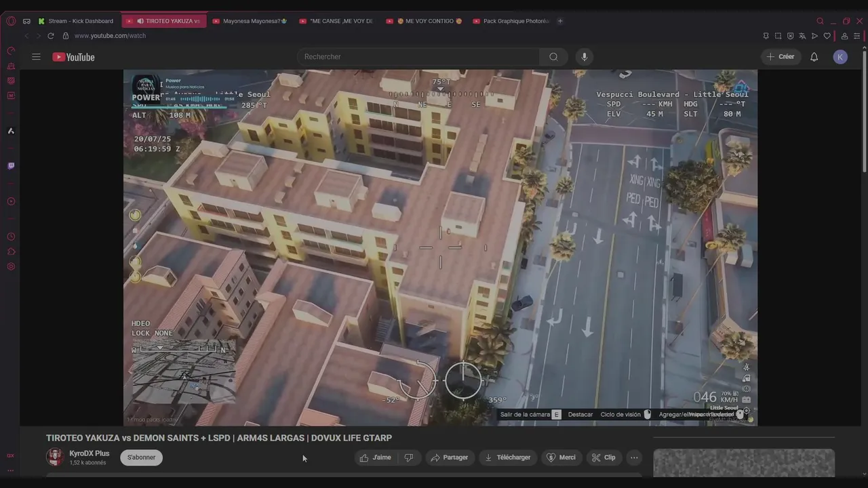
Task: Open the K account avatar menu
Action: coord(840,57)
